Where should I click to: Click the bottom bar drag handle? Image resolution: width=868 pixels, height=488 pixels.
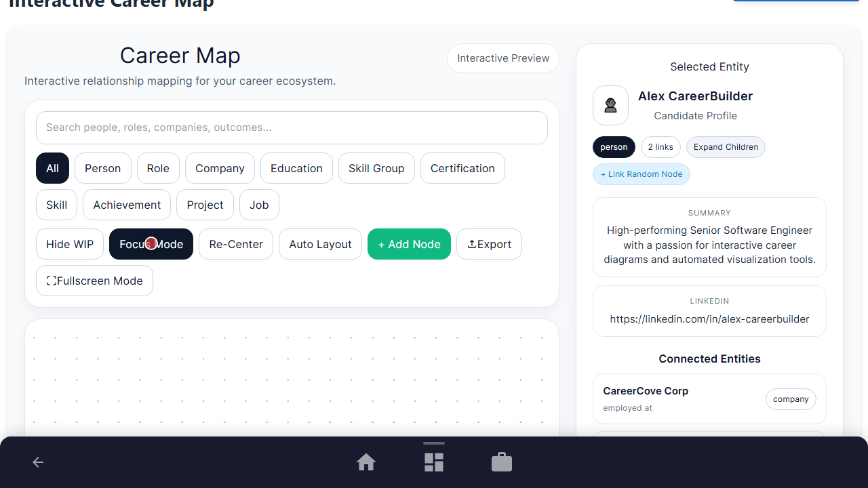tap(434, 443)
